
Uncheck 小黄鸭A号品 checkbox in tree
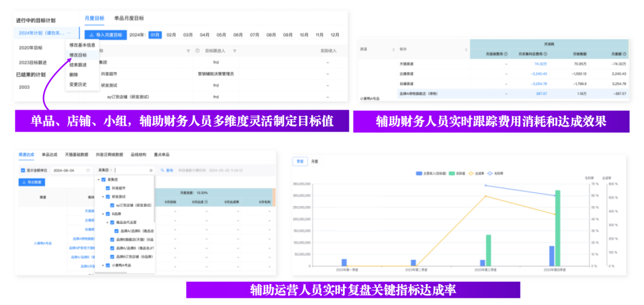tap(107, 265)
